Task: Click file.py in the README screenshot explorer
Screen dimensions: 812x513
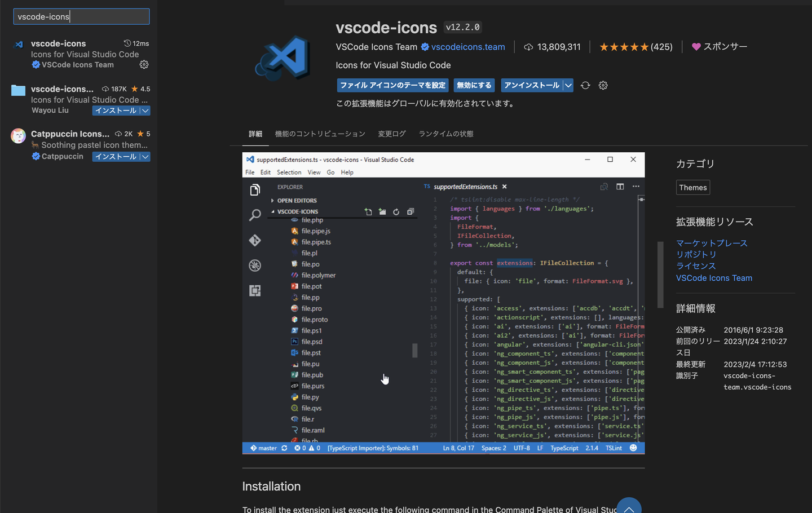Action: (310, 397)
